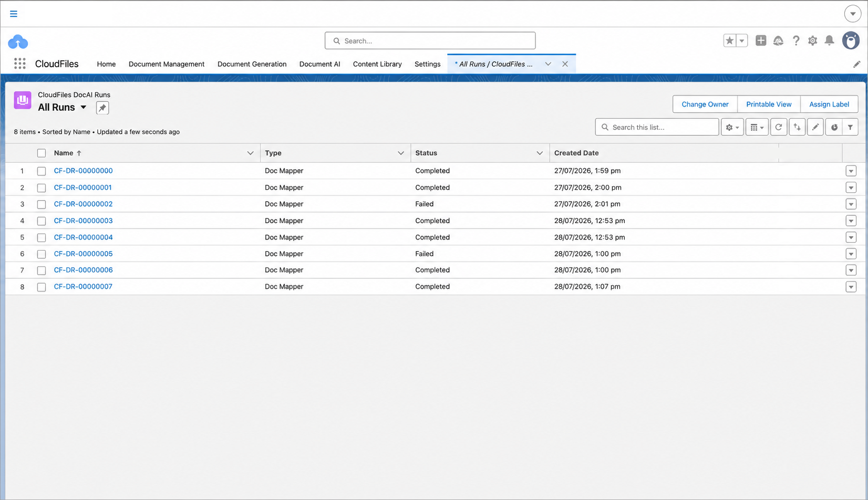Click the Failed status of CF-DR-00000002

pyautogui.click(x=424, y=204)
